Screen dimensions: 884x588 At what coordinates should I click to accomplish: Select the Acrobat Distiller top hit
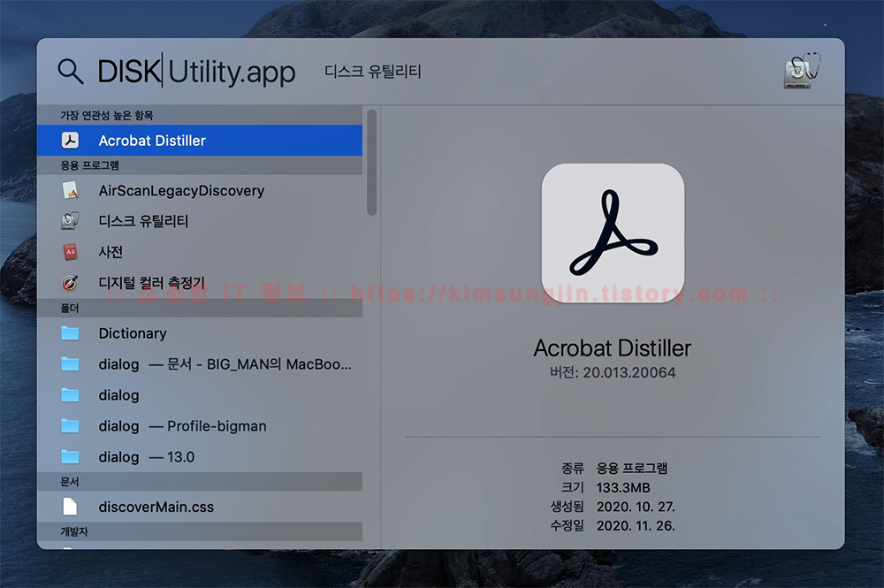click(x=200, y=141)
